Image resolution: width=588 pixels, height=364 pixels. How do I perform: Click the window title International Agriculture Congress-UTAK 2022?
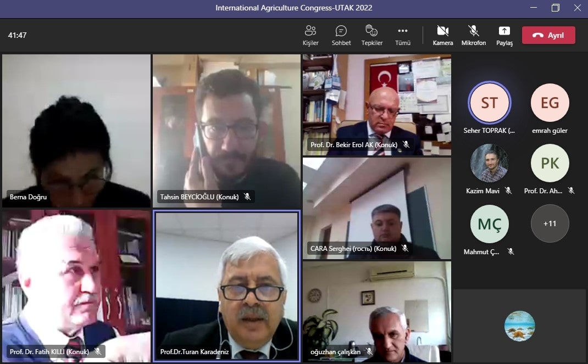point(293,8)
